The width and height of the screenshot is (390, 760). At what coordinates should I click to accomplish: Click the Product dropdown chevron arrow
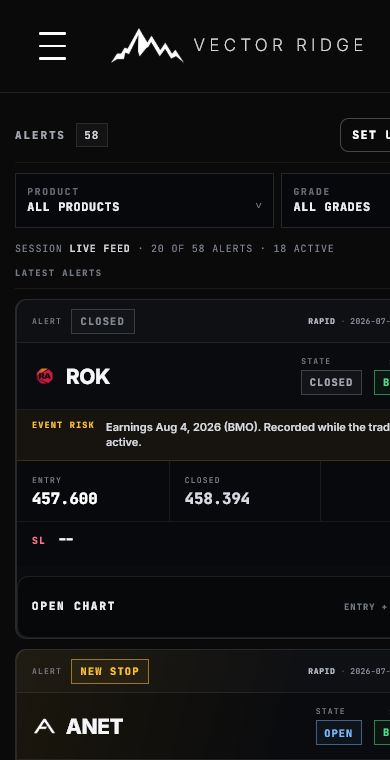(x=259, y=206)
